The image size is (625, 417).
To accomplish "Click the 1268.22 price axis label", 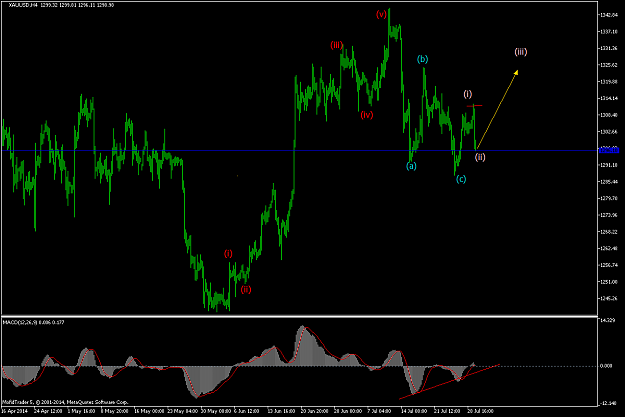I will (609, 232).
